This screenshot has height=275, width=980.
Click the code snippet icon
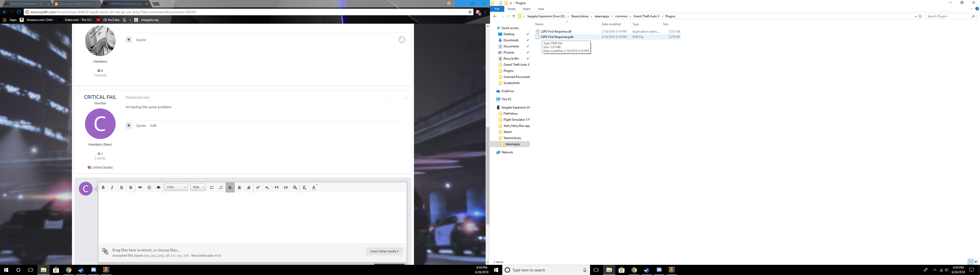click(286, 187)
